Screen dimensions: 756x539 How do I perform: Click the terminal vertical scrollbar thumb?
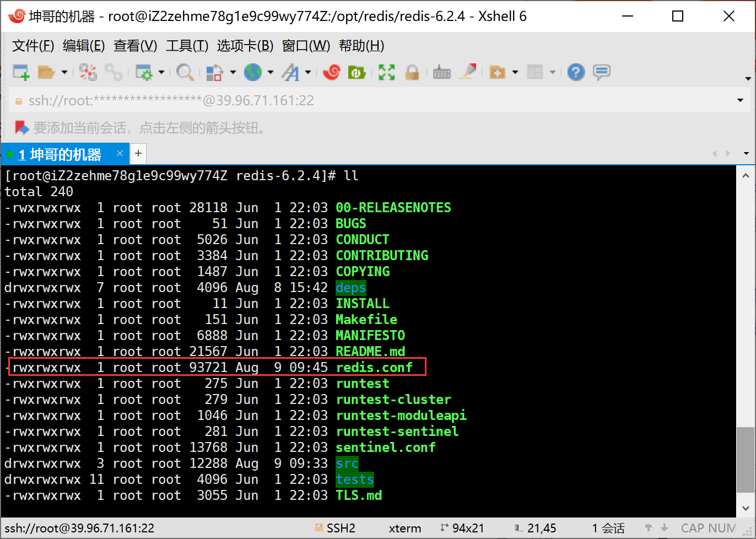point(746,460)
